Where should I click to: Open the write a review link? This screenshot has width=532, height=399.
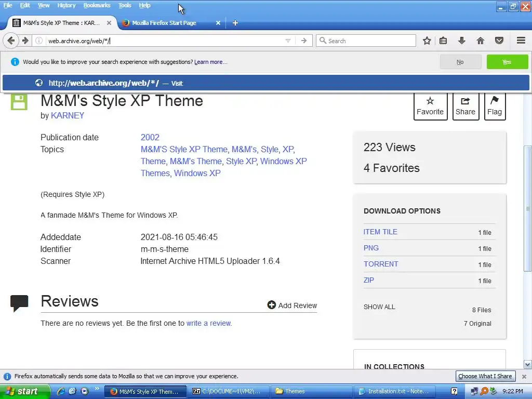point(209,323)
